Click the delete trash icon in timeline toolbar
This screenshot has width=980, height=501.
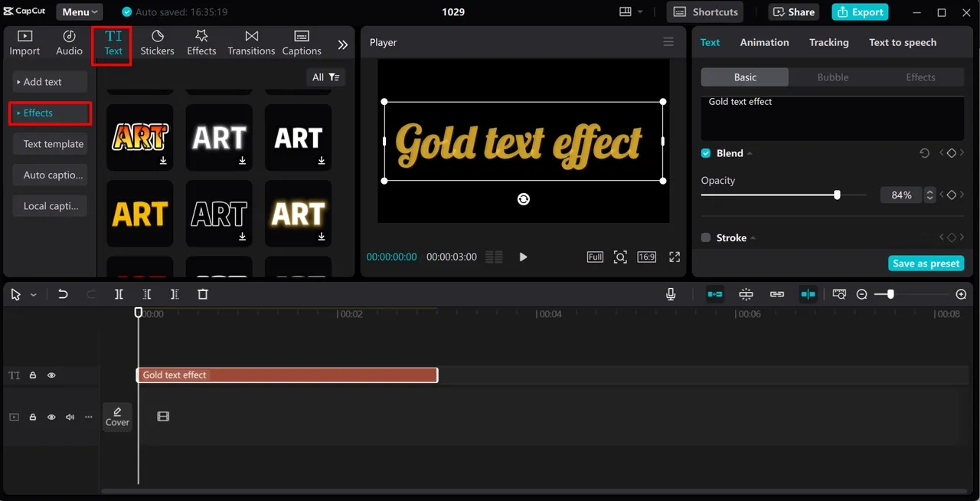click(203, 294)
